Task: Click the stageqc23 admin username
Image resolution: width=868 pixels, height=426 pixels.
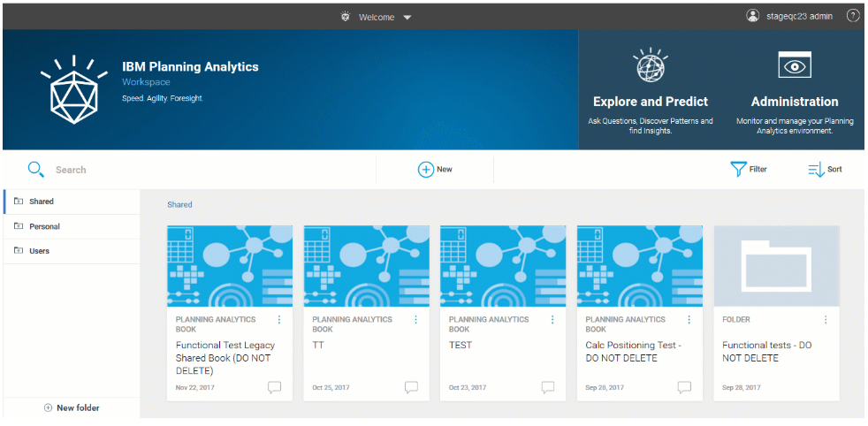Action: click(797, 17)
